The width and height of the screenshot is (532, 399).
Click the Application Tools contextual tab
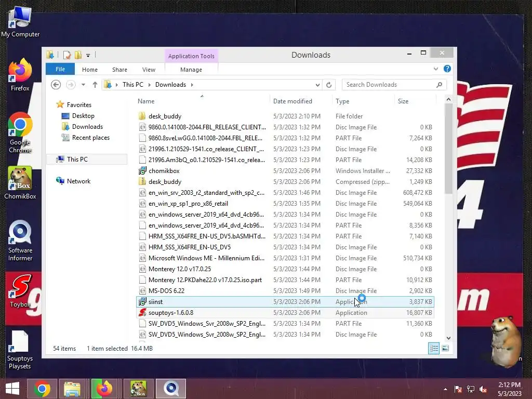pos(191,56)
